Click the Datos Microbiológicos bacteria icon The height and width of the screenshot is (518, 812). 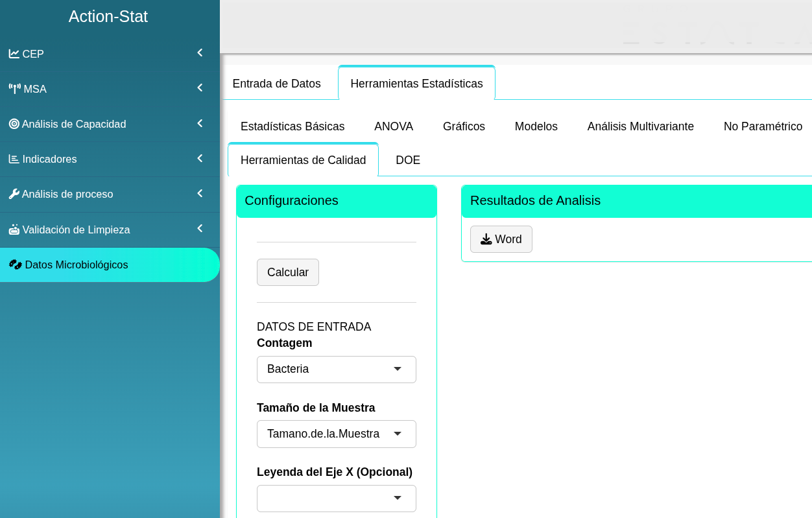16,265
